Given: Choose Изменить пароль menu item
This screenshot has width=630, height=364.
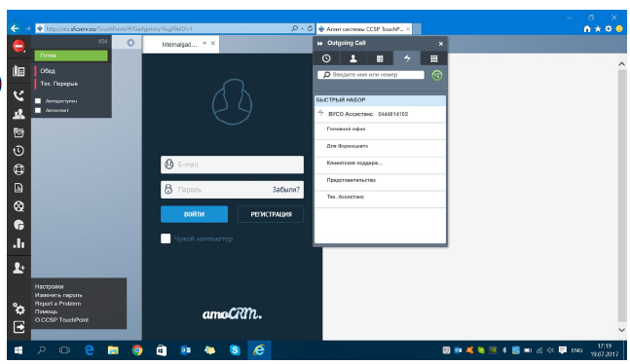Looking at the screenshot, I should (58, 295).
